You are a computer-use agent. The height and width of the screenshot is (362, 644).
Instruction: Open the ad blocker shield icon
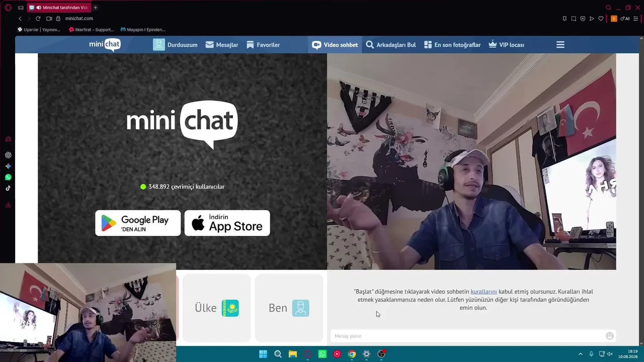tap(583, 19)
